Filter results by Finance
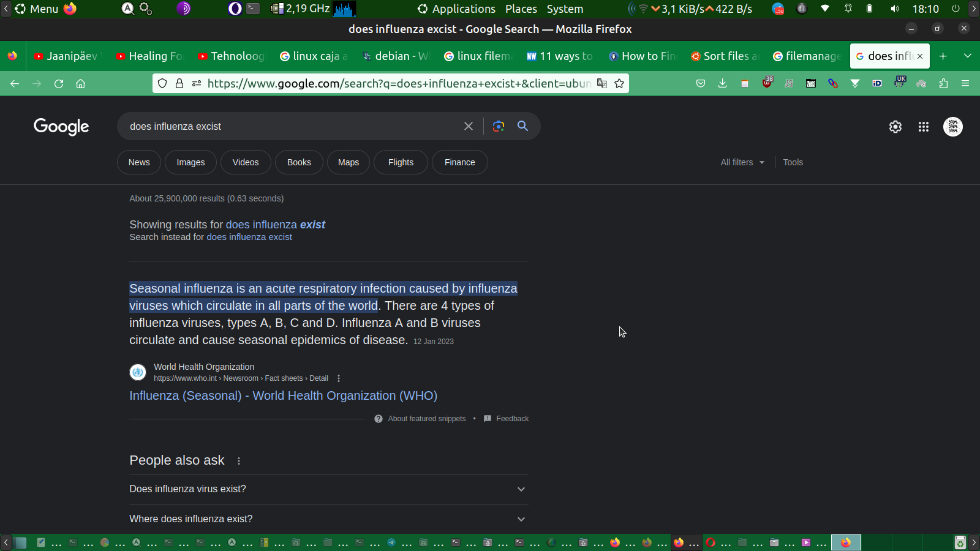Screen dimensions: 980x551 [x=460, y=162]
